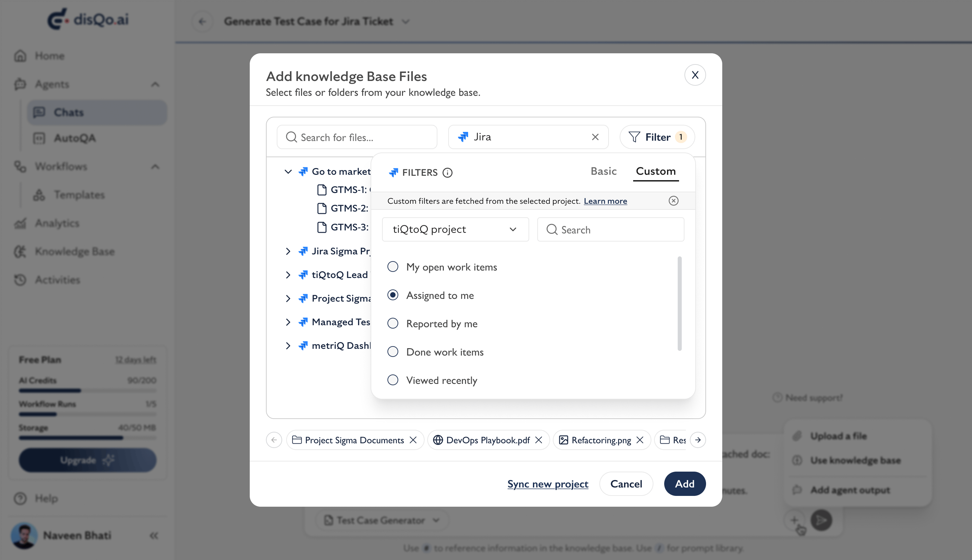Show previous selected file chips
This screenshot has height=560, width=972.
274,440
